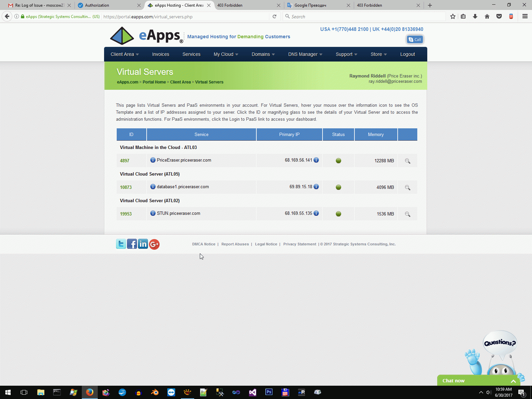Expand the DNS Manager dropdown menu
This screenshot has height=399, width=532.
[305, 54]
